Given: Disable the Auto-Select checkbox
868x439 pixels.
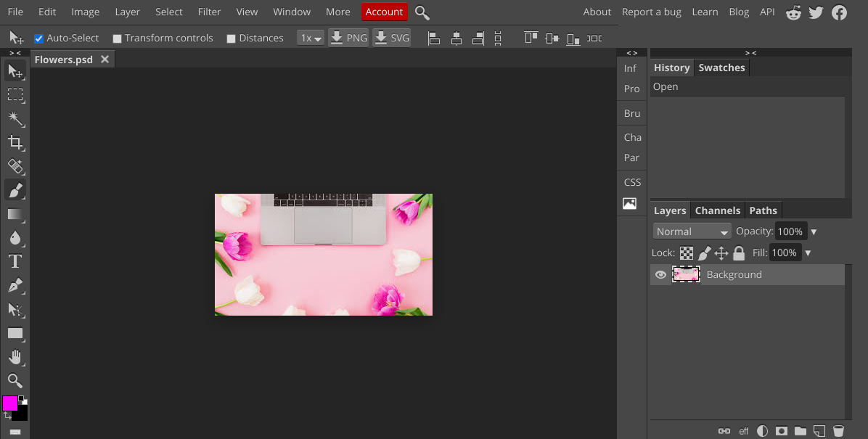Looking at the screenshot, I should tap(38, 38).
